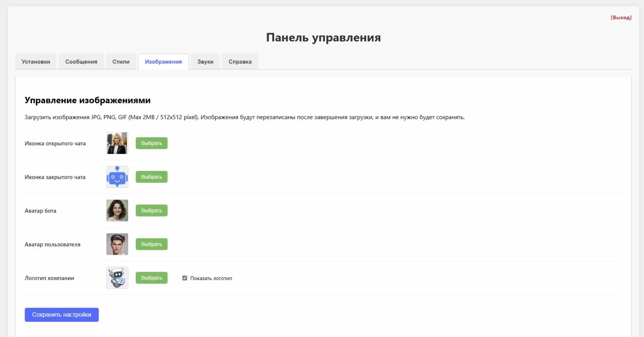This screenshot has height=337, width=644.
Task: Show the Справка tab
Action: coord(240,62)
